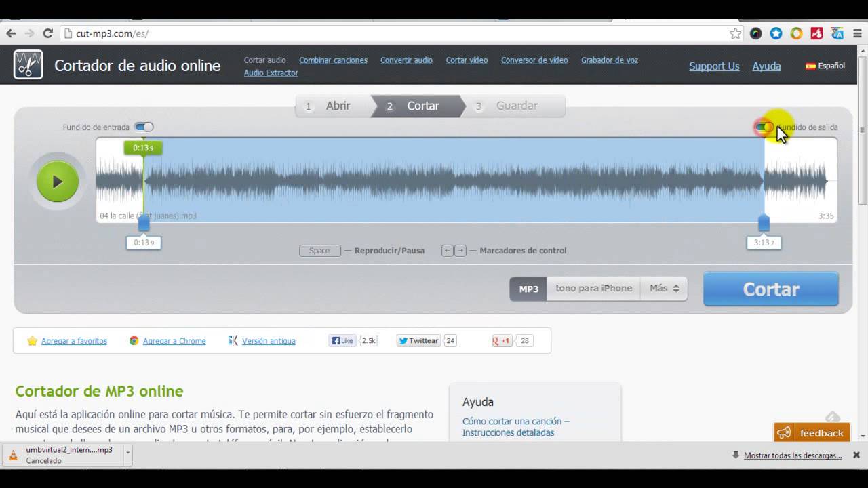Click the Spanish flag icon
The height and width of the screenshot is (488, 868).
(810, 66)
